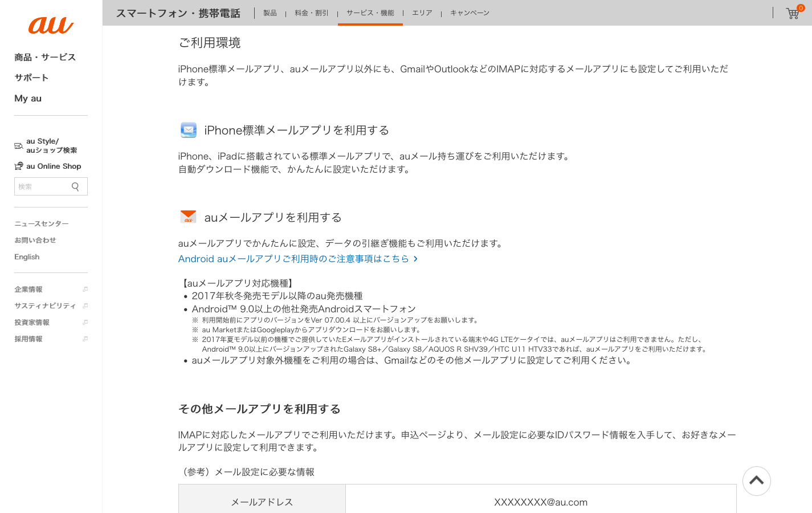Open My au in sidebar
The width and height of the screenshot is (812, 513).
[x=28, y=98]
